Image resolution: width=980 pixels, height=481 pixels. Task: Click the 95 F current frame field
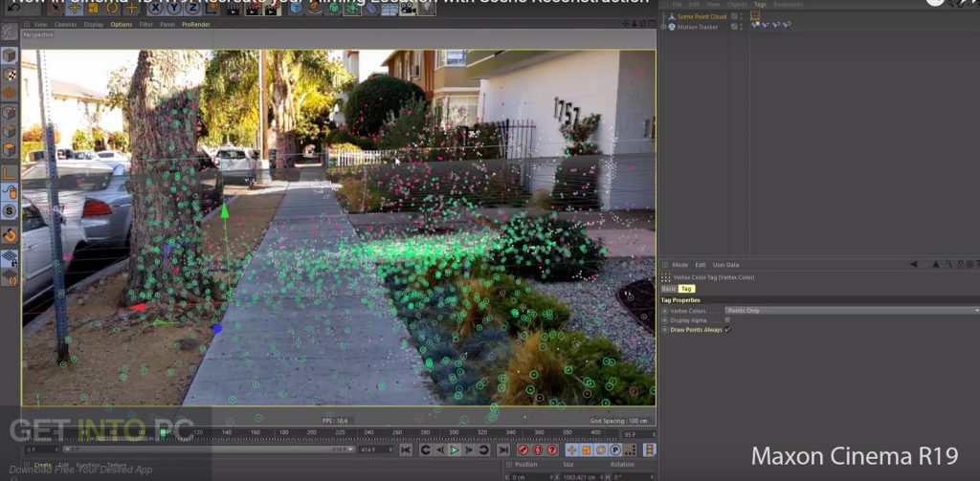[637, 434]
